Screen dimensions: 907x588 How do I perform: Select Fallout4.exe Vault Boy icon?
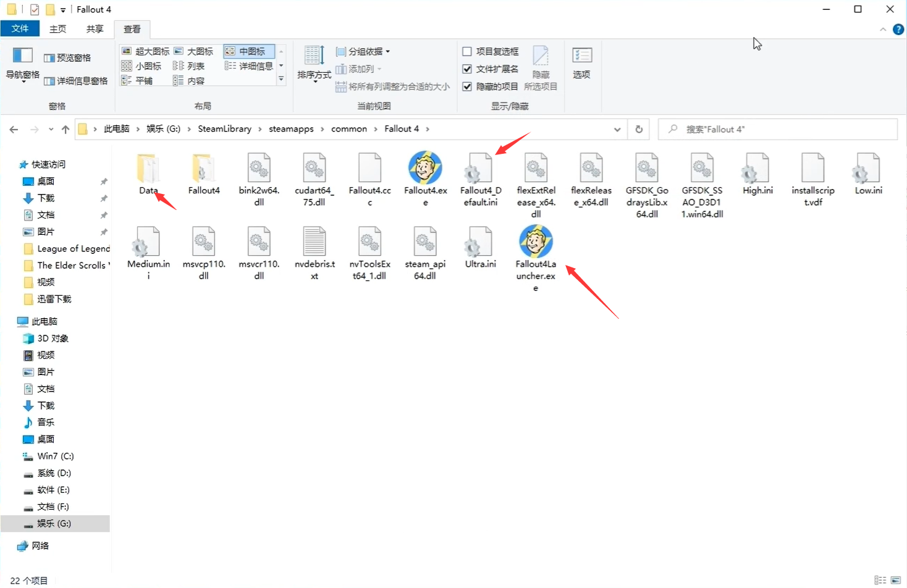pyautogui.click(x=425, y=167)
